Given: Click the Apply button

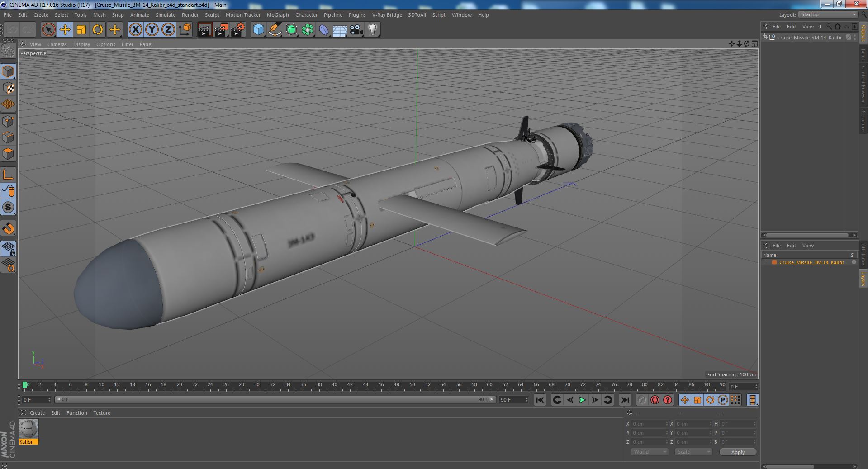Looking at the screenshot, I should coord(738,452).
